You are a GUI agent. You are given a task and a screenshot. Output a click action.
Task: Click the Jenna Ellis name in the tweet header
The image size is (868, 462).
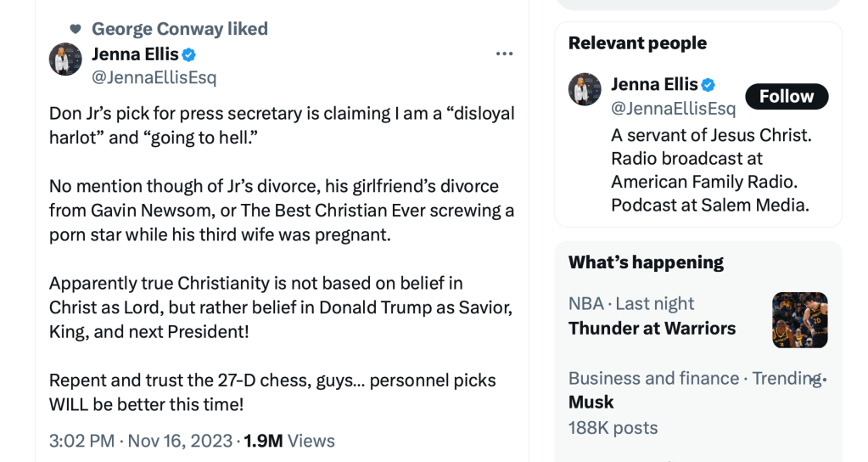click(x=135, y=54)
